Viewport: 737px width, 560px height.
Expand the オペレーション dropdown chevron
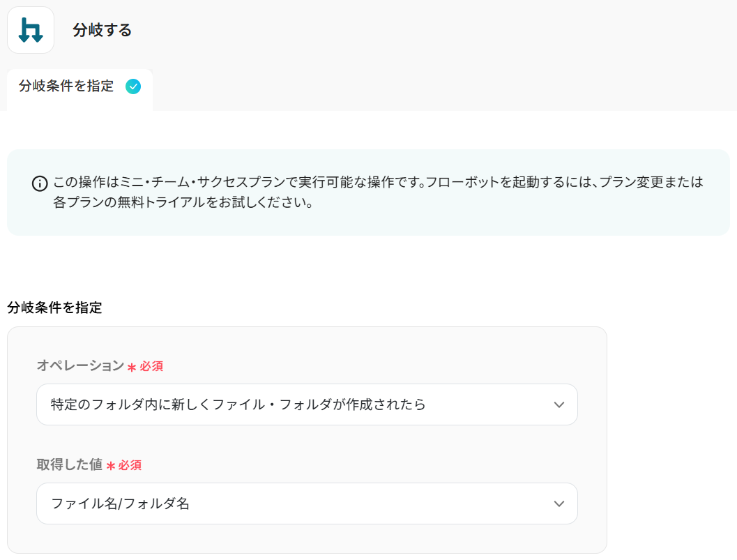coord(559,404)
